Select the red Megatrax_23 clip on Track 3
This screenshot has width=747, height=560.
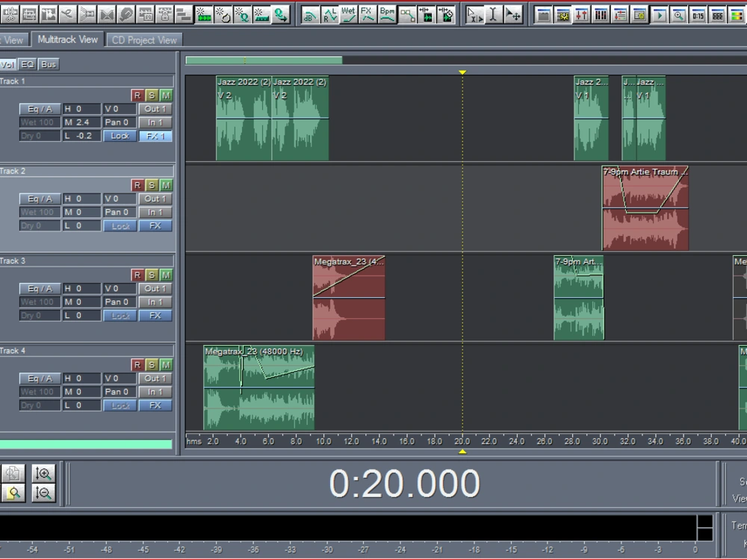[x=349, y=298]
